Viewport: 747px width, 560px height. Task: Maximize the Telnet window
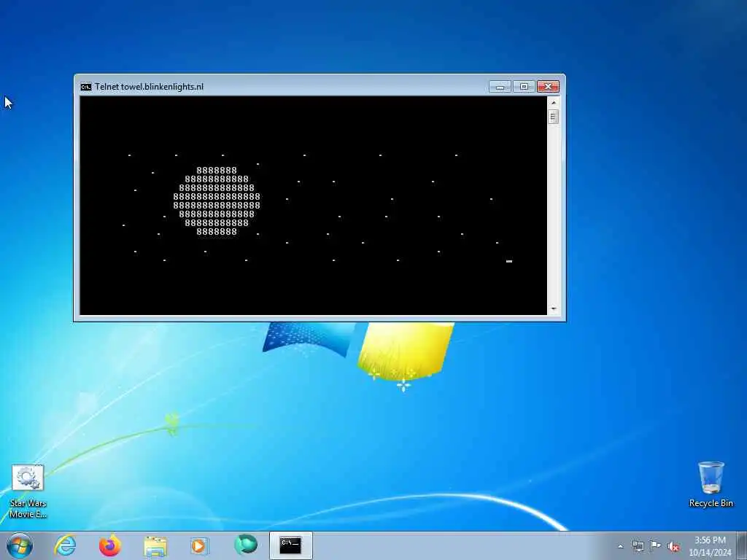pyautogui.click(x=524, y=87)
